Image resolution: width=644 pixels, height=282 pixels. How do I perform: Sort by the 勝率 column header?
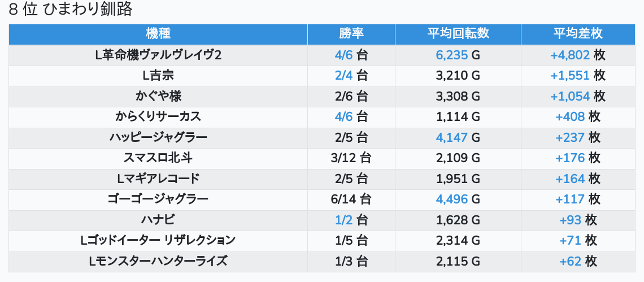(351, 34)
